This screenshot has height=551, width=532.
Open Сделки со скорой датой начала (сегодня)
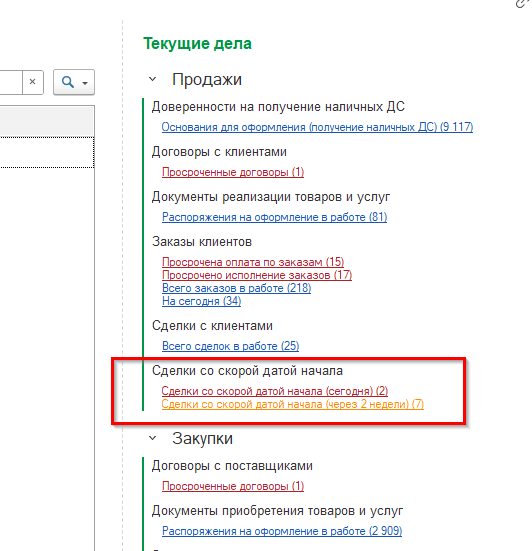coord(275,391)
